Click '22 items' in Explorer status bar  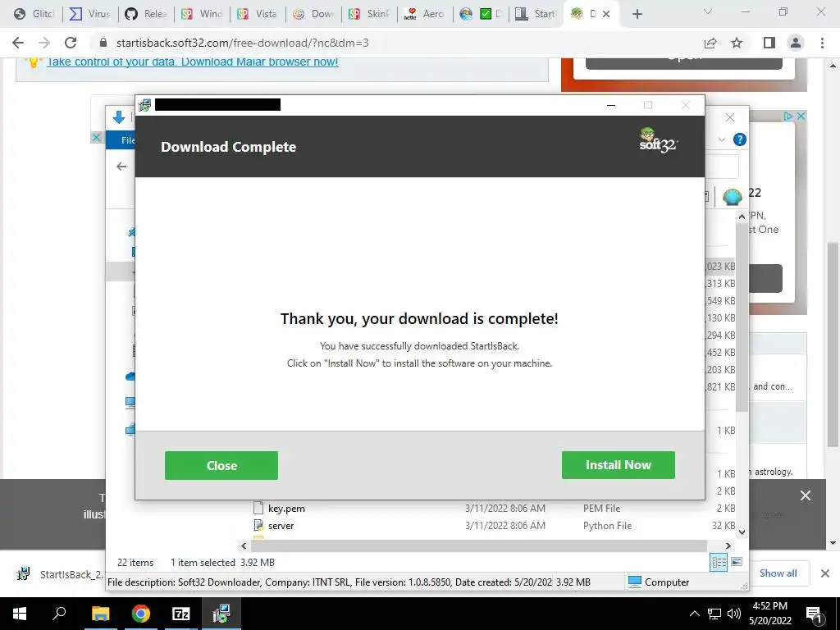coord(135,563)
